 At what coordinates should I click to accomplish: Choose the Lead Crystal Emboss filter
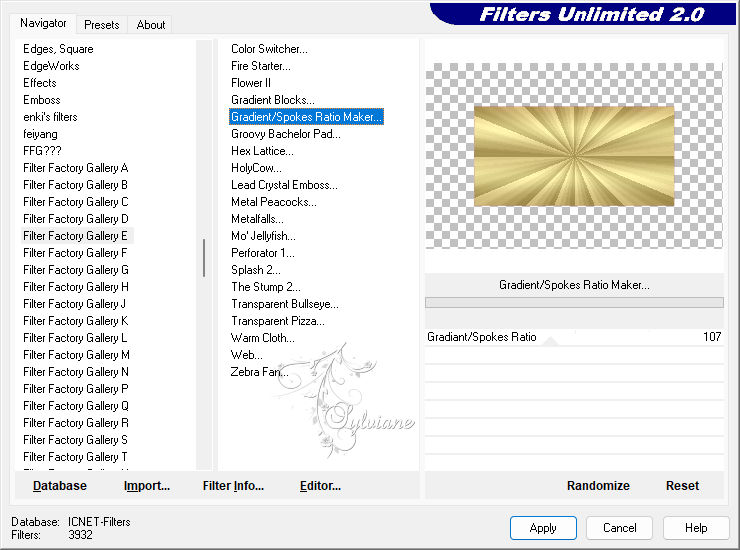(x=284, y=185)
